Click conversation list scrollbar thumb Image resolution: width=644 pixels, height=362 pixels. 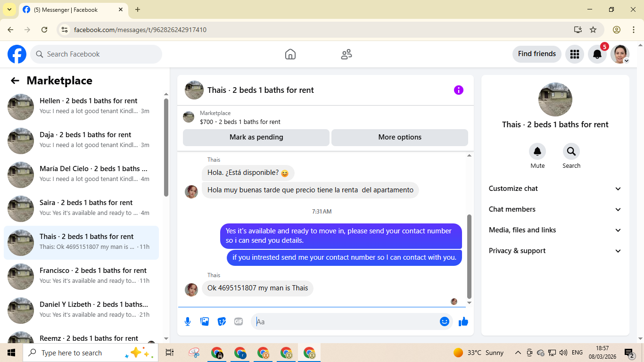(166, 147)
